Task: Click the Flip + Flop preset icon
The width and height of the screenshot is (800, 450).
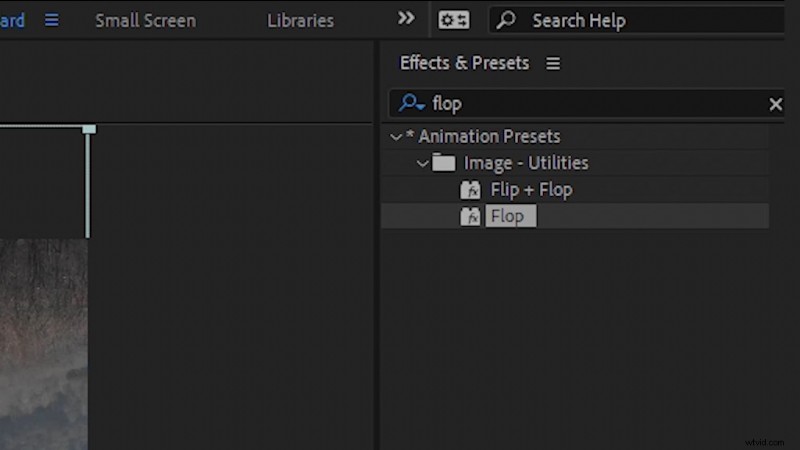Action: click(470, 190)
